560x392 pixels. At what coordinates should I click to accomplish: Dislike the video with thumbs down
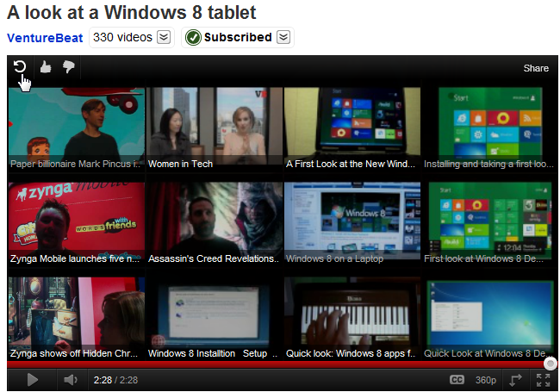pyautogui.click(x=68, y=66)
